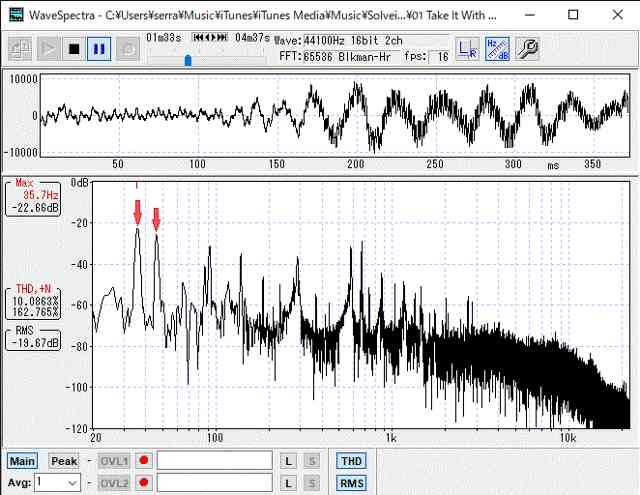Open settings with the wrench icon
640x495 pixels.
click(525, 48)
